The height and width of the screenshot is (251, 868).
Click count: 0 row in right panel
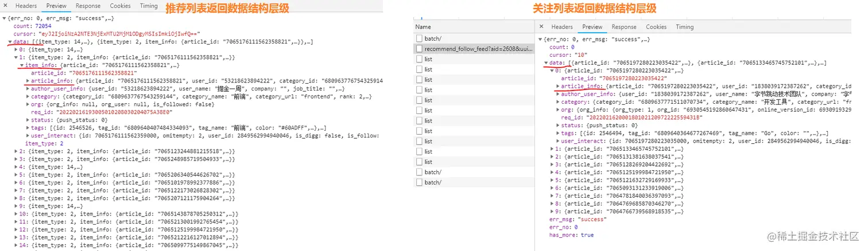tap(562, 47)
